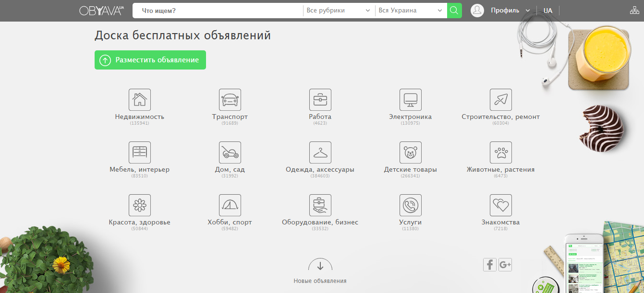Click the Электроника monitor icon
This screenshot has width=644, height=293.
coord(410,100)
